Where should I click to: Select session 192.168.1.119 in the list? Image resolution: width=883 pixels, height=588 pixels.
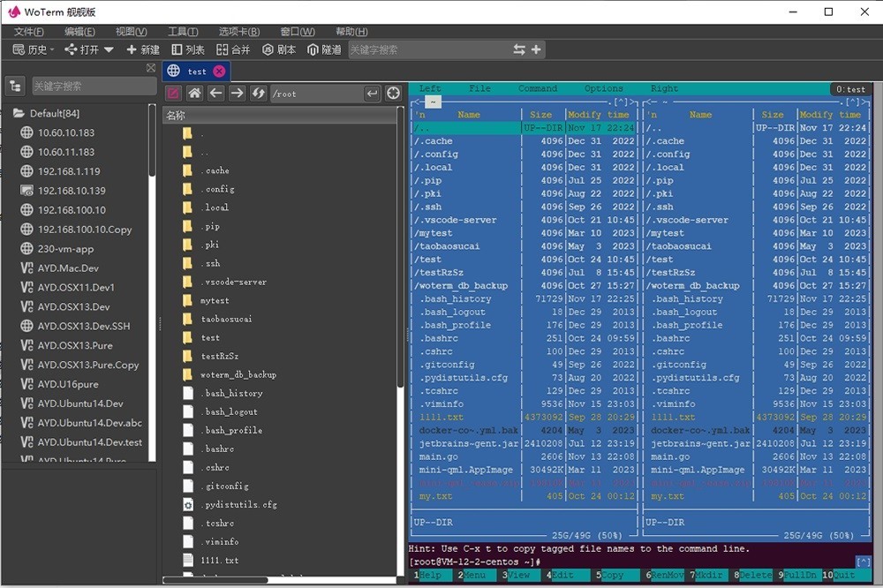coord(69,171)
